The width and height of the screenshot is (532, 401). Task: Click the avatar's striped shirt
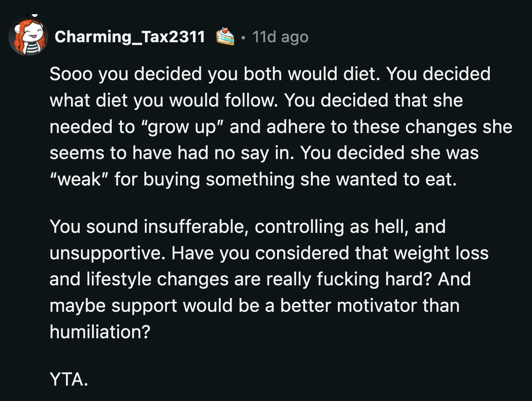pyautogui.click(x=32, y=48)
